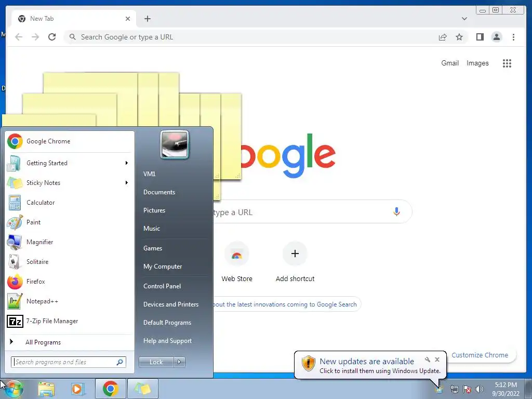Screen dimensions: 532x399
Task: Open Documents from Start menu
Action: [x=159, y=192]
